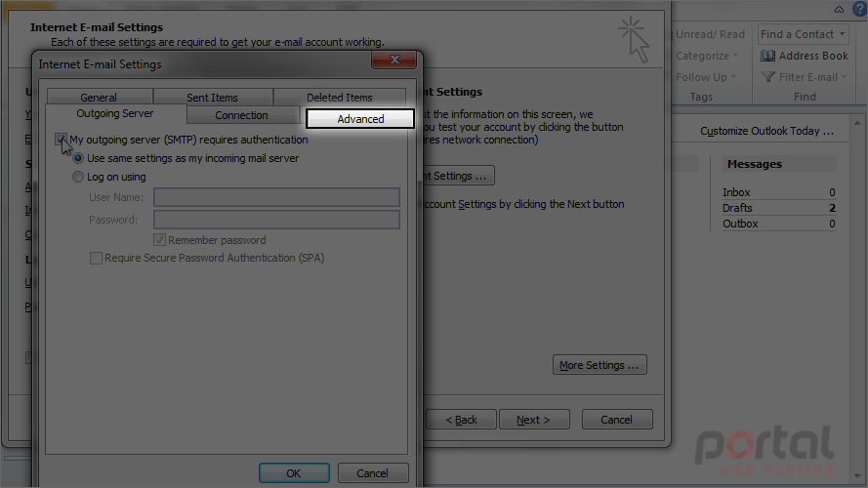
Task: Open More Settings button
Action: point(599,365)
